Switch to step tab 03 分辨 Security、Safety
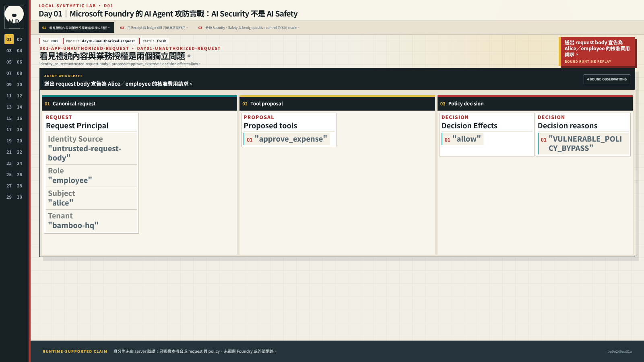 click(x=249, y=28)
